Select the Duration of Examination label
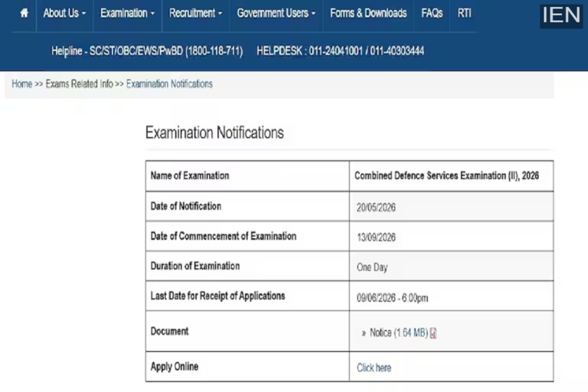Screen dimensions: 588x392 [x=195, y=266]
